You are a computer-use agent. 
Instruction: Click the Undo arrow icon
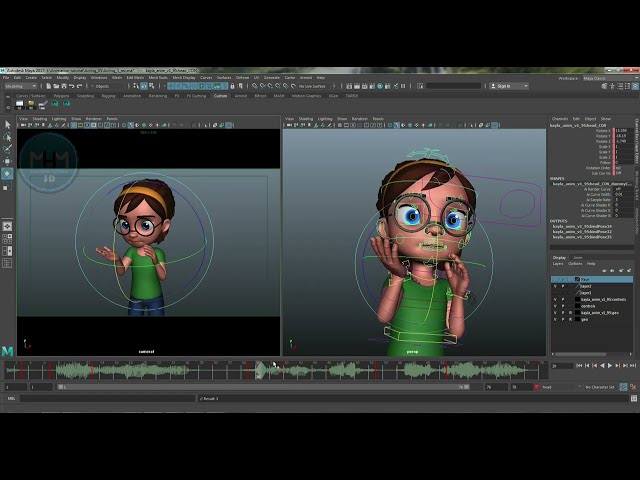click(x=72, y=86)
